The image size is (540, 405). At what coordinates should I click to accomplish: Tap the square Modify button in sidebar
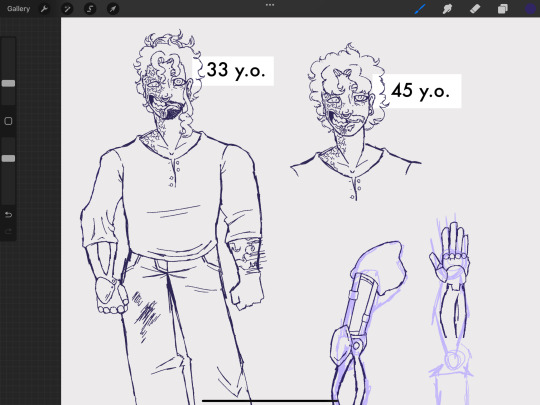(x=8, y=121)
